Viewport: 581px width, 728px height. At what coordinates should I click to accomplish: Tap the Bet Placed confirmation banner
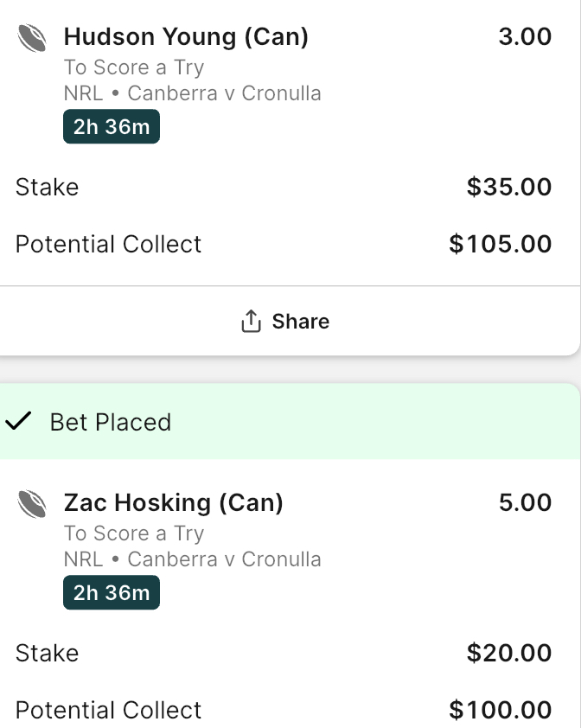pos(290,422)
